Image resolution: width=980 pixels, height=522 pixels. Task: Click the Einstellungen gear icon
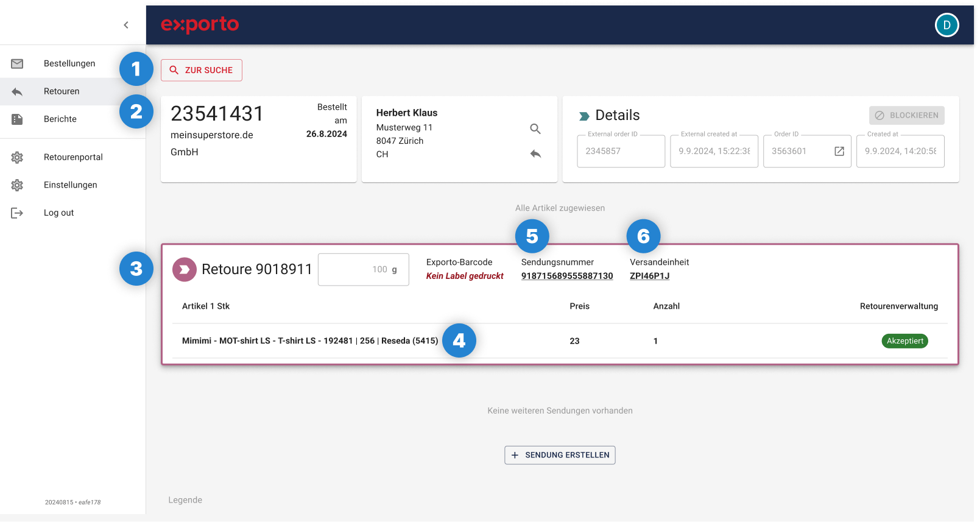pyautogui.click(x=17, y=185)
